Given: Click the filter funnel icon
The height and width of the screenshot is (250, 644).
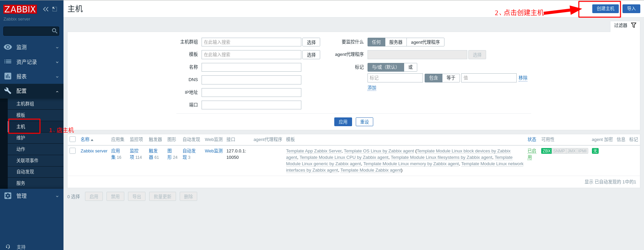Looking at the screenshot, I should tap(634, 25).
